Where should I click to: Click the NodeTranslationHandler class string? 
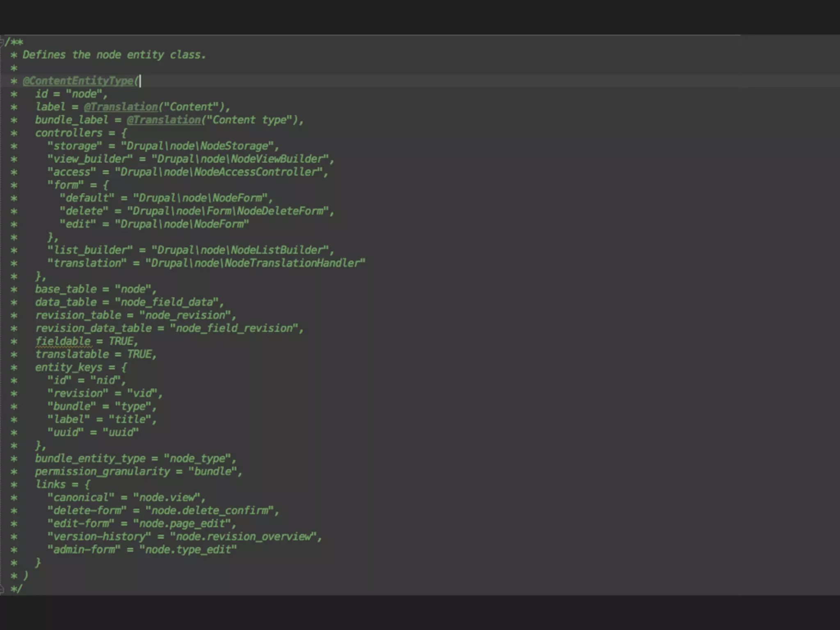coord(255,263)
